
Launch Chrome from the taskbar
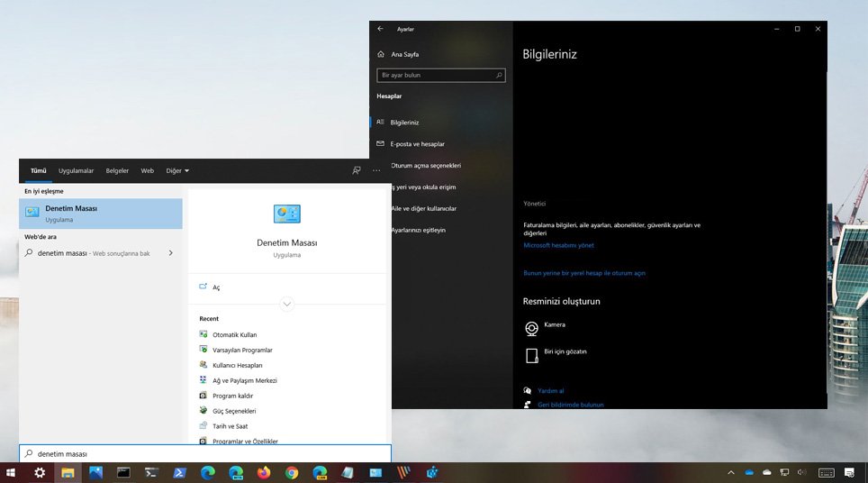pyautogui.click(x=292, y=472)
